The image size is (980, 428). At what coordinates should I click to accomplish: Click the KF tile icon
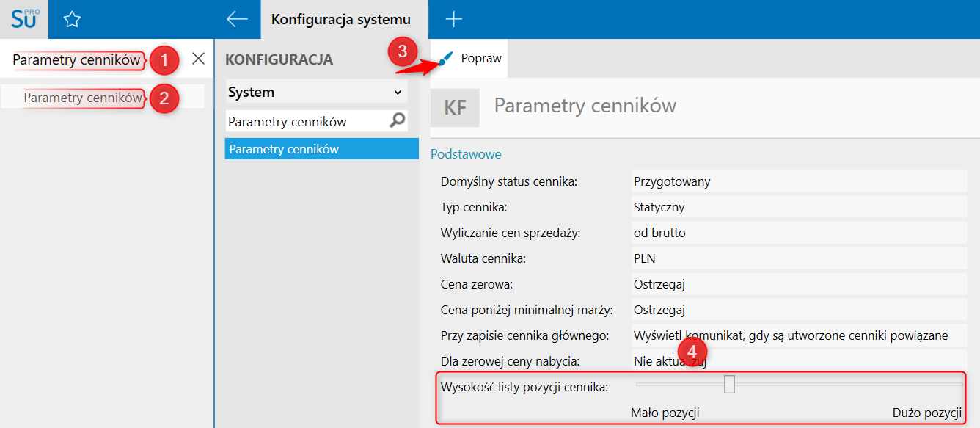coord(455,108)
